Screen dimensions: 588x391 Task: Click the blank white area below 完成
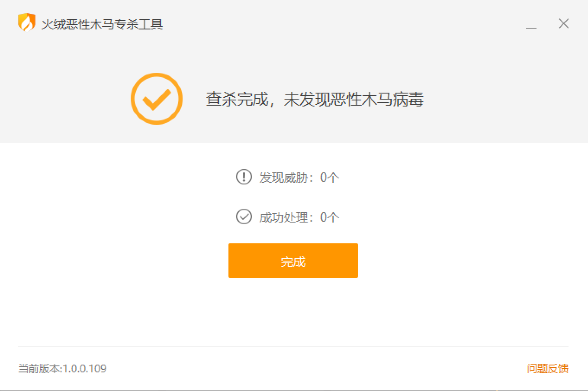coord(293,312)
